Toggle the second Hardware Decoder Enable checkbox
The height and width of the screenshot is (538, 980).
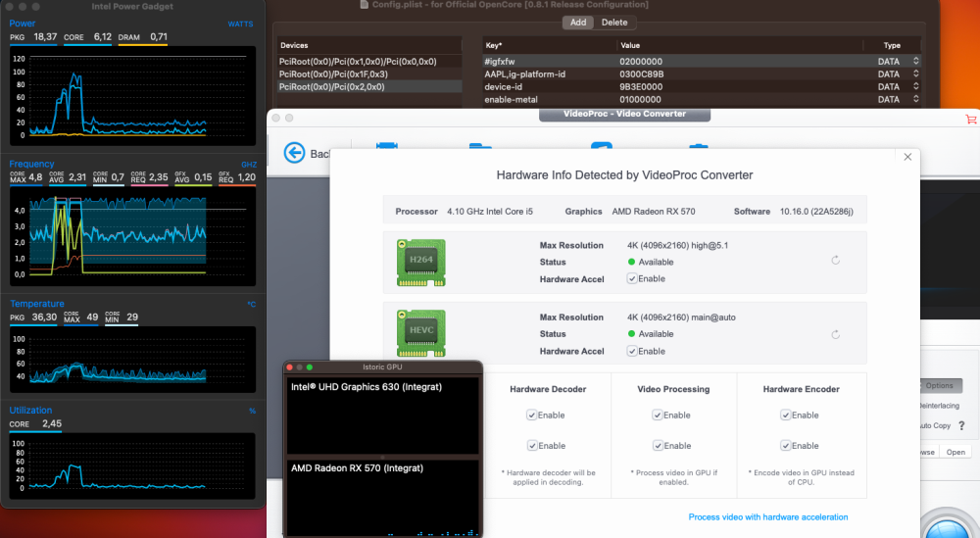[532, 446]
